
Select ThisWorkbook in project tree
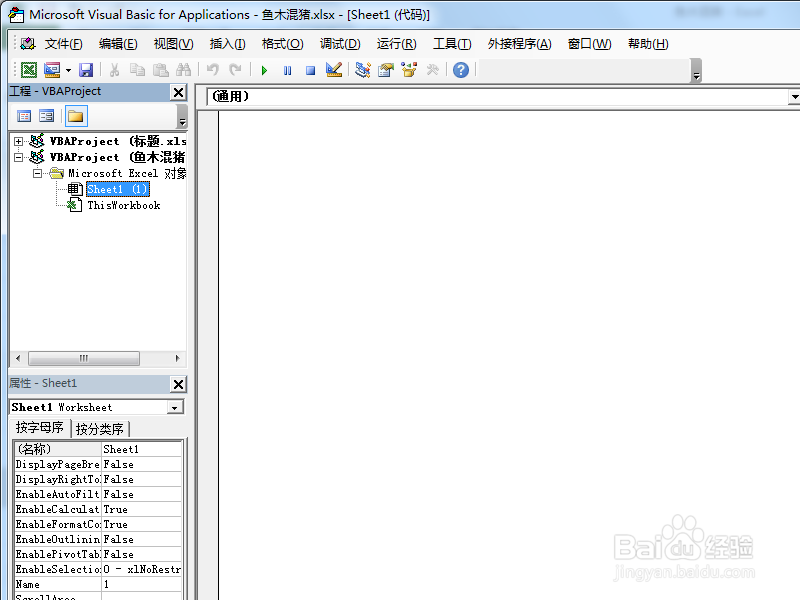click(x=124, y=205)
